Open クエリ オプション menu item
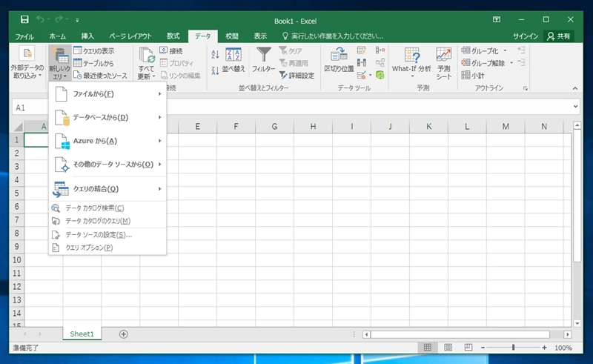 coord(107,248)
